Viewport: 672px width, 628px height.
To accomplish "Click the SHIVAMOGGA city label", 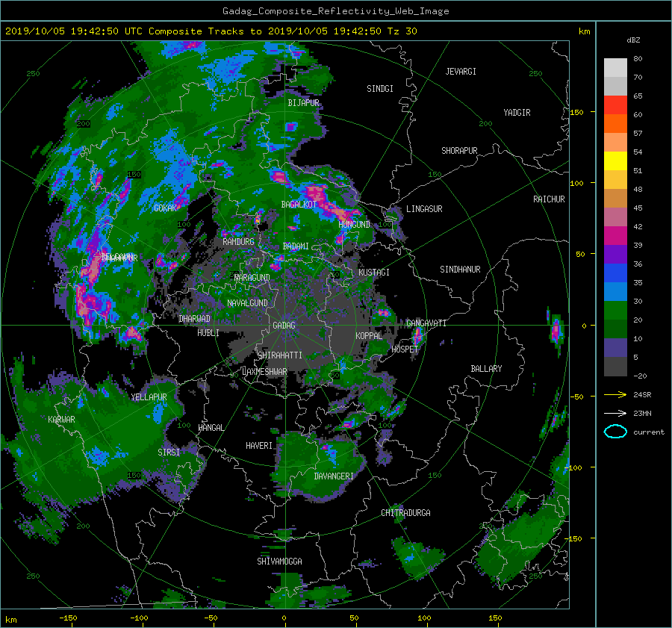I will [279, 561].
